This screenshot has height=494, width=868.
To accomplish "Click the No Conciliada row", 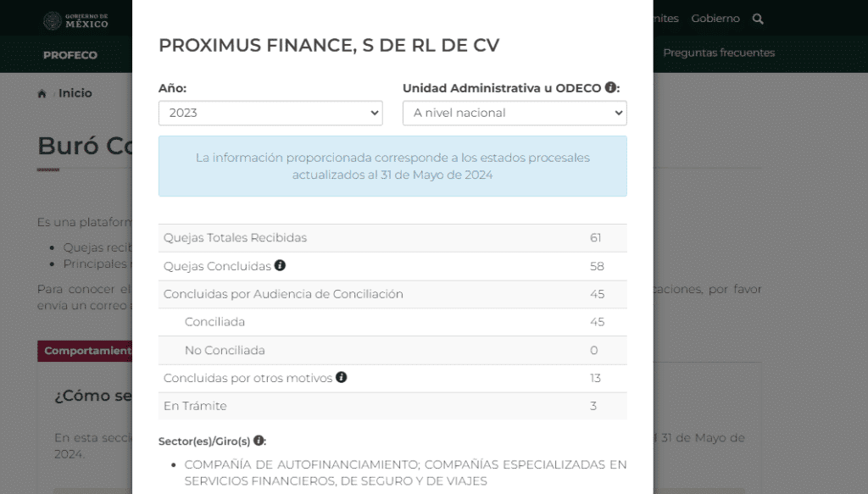I will tap(392, 350).
